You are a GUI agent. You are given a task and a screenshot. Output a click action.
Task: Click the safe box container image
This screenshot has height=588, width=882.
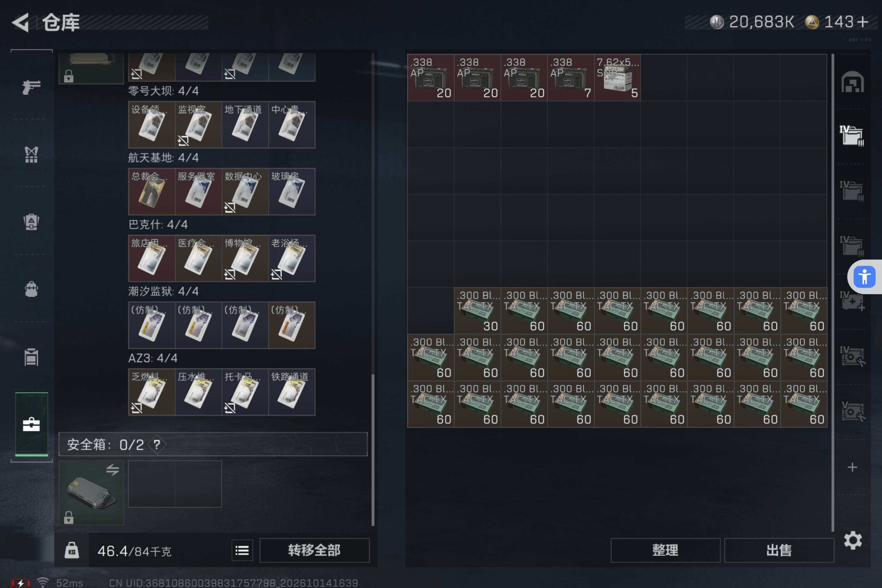click(x=91, y=493)
